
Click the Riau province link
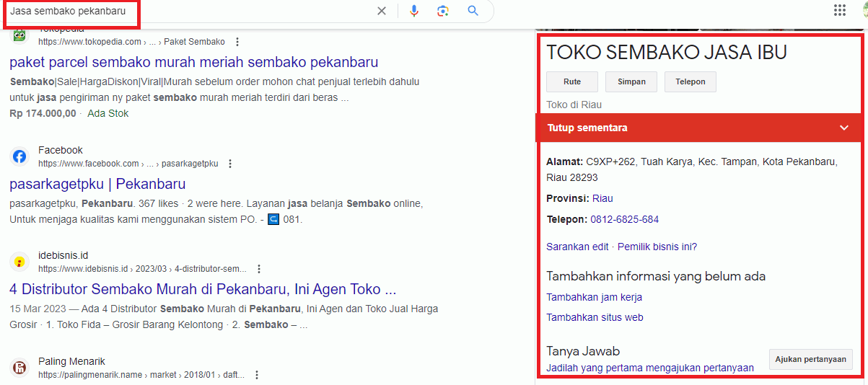point(602,198)
